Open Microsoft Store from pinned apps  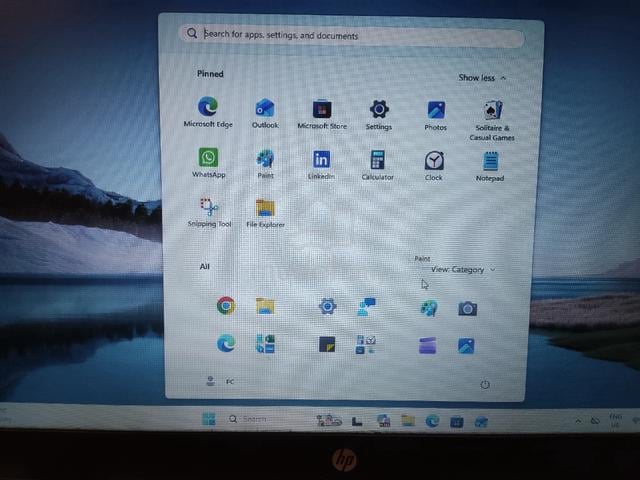point(322,114)
